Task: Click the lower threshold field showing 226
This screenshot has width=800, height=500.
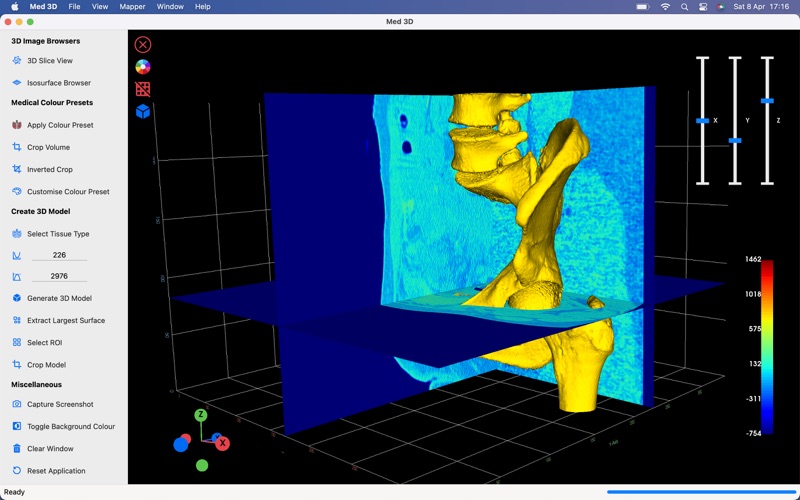Action: click(x=59, y=255)
